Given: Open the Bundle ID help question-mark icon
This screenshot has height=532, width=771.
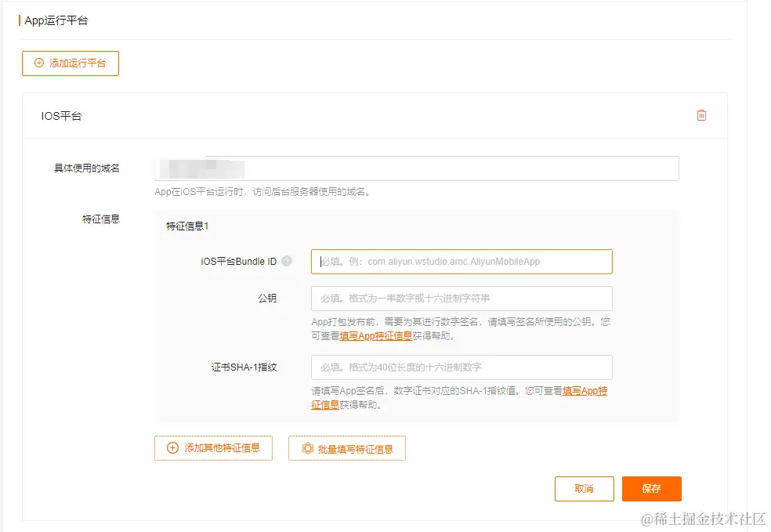Looking at the screenshot, I should click(287, 261).
